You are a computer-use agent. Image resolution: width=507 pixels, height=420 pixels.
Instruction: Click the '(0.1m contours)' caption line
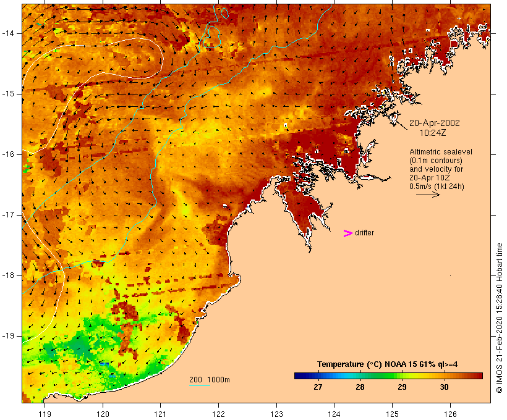[x=435, y=161]
